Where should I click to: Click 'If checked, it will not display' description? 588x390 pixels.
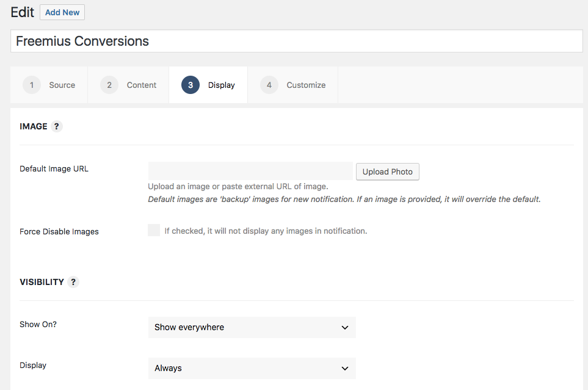coord(266,231)
